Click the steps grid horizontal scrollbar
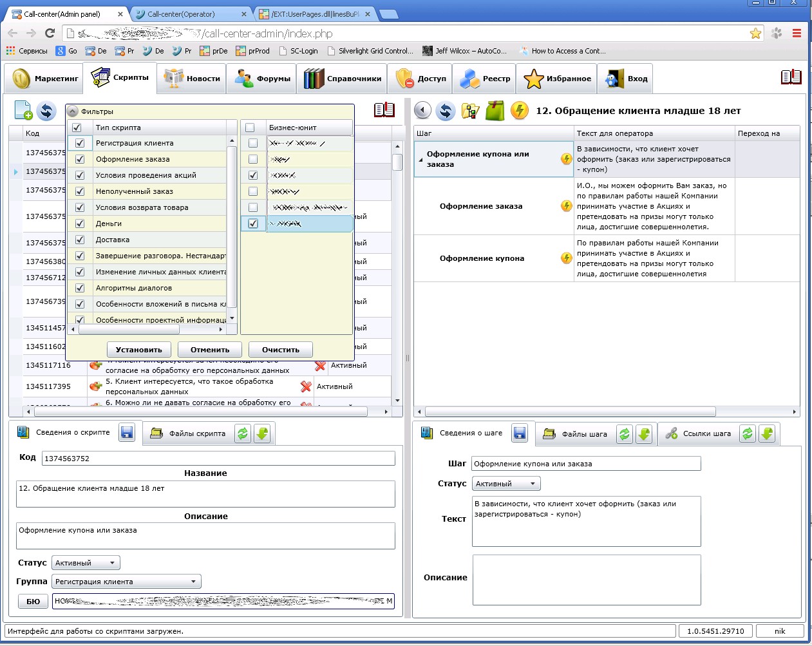The width and height of the screenshot is (812, 646). coord(570,411)
